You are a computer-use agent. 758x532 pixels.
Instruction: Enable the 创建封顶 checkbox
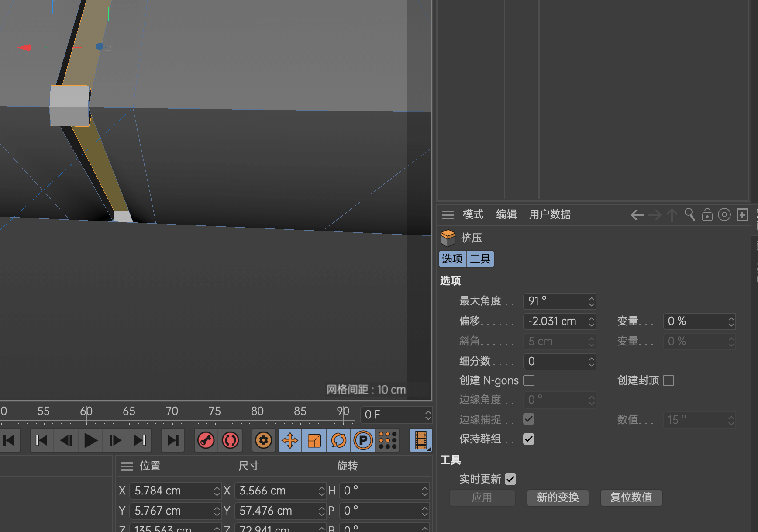[x=668, y=380]
